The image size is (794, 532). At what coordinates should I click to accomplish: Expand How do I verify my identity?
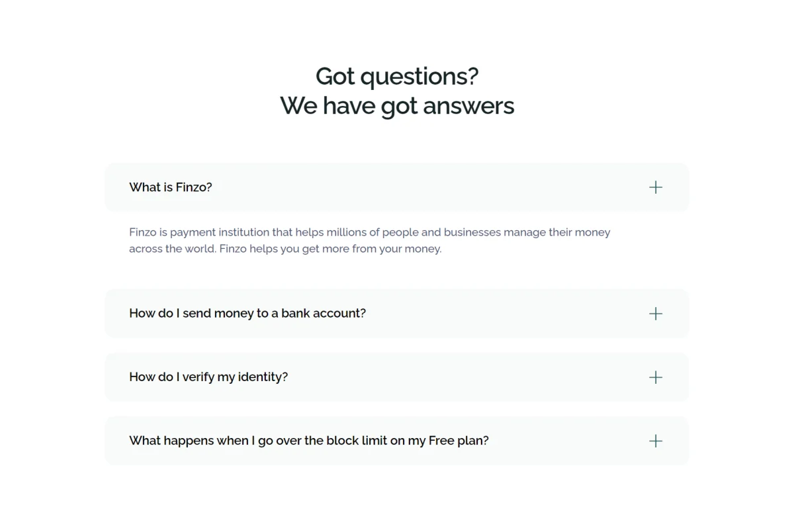coord(397,377)
